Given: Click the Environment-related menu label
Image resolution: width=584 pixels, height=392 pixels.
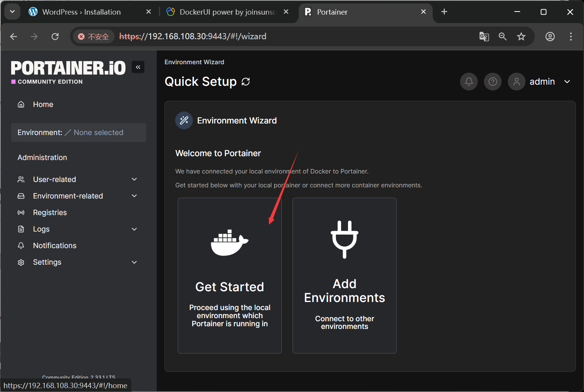Looking at the screenshot, I should click(68, 196).
